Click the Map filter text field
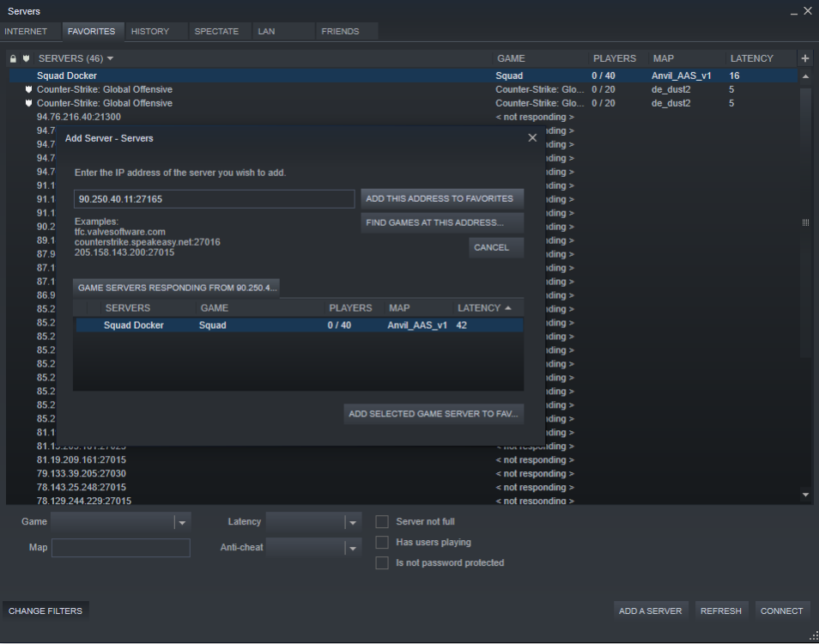 point(121,547)
